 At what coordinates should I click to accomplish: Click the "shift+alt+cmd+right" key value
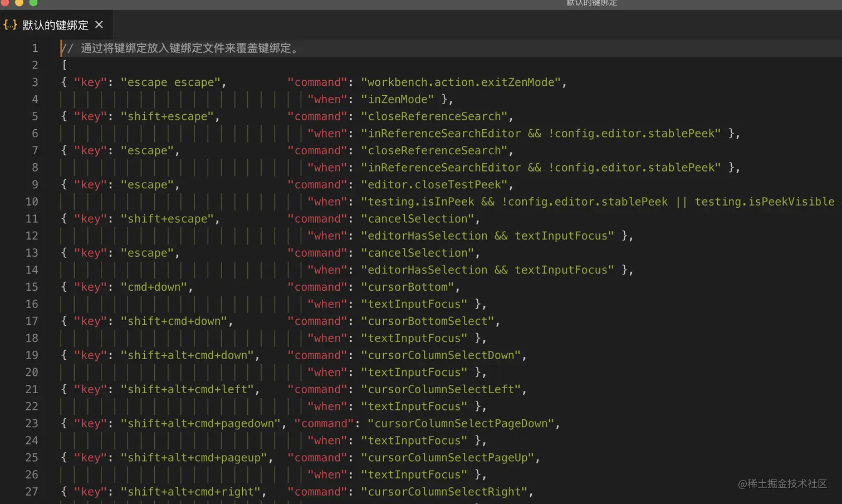pos(190,492)
